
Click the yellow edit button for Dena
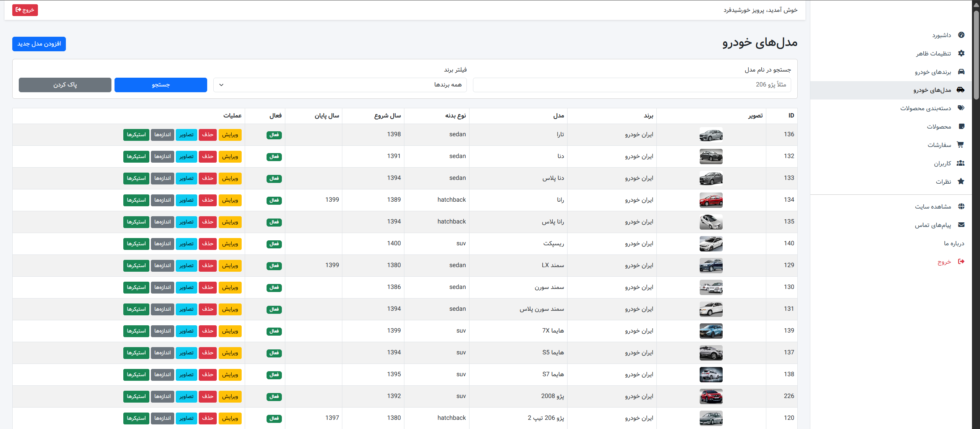click(x=230, y=157)
